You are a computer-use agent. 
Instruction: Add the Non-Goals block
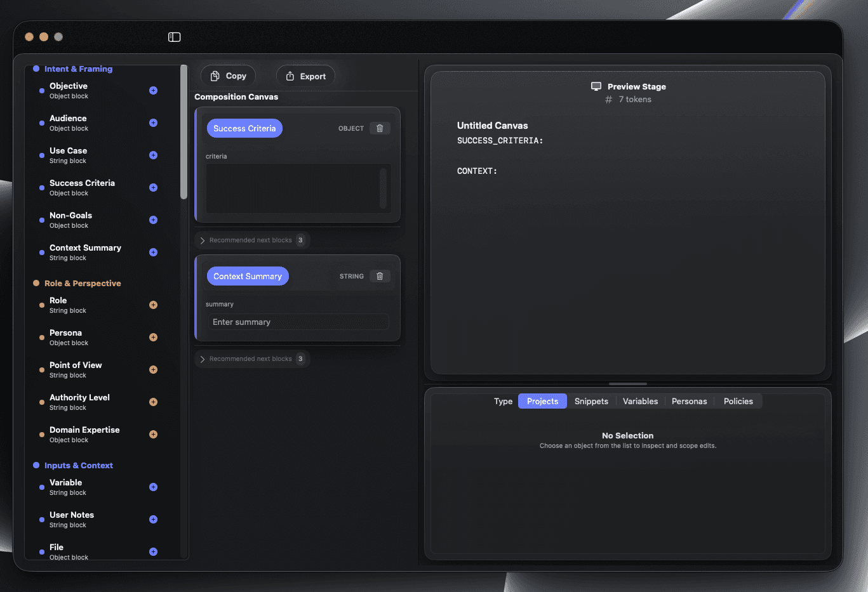153,220
